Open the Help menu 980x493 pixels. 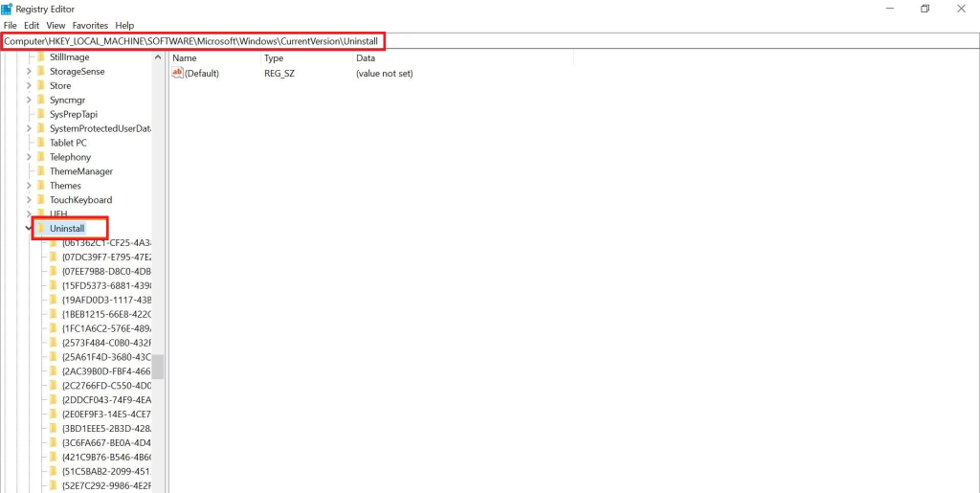(x=124, y=26)
